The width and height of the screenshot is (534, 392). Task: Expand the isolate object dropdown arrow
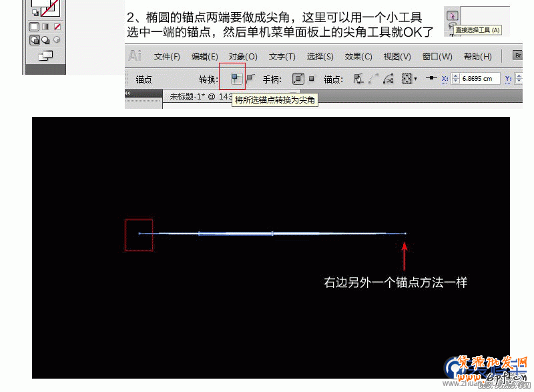tap(415, 79)
